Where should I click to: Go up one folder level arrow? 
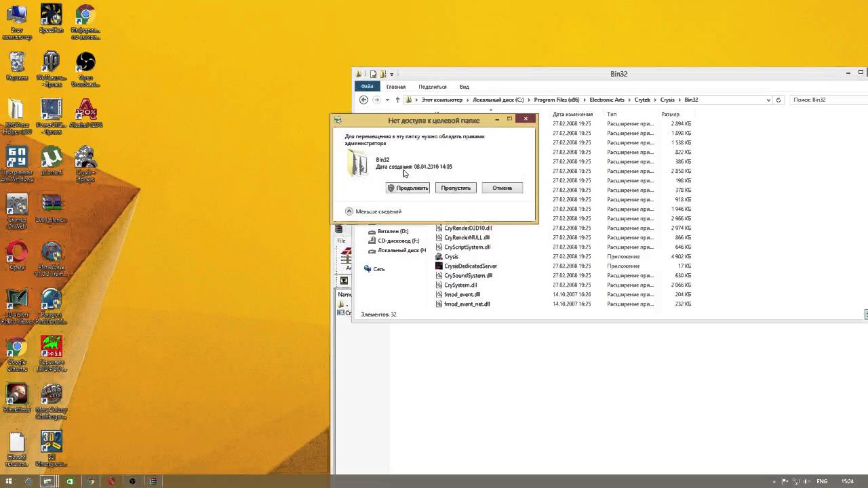tap(397, 100)
